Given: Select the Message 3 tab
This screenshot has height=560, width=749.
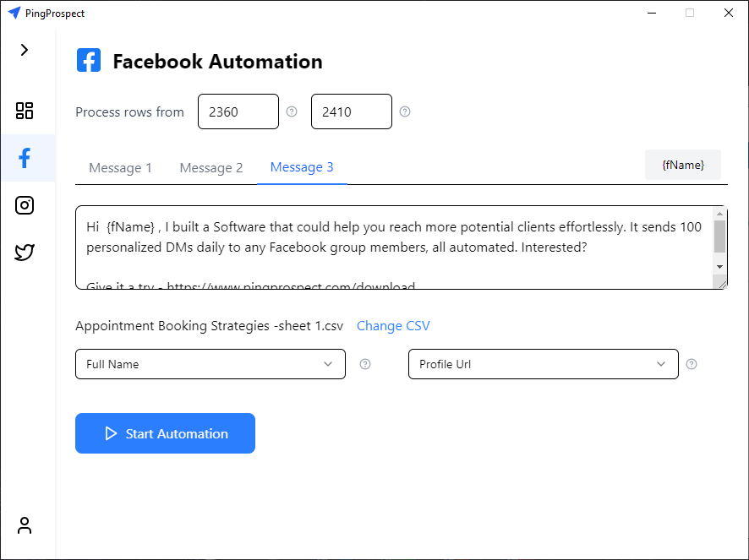Looking at the screenshot, I should [302, 167].
